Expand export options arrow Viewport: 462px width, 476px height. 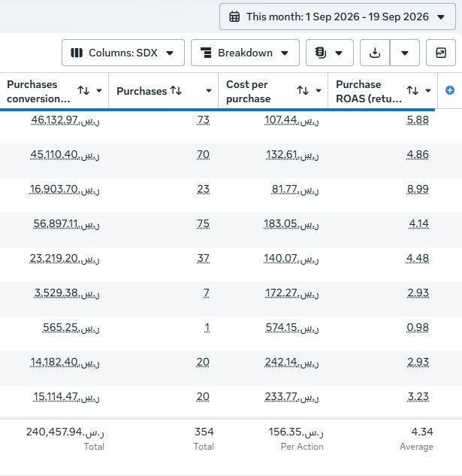tap(405, 53)
